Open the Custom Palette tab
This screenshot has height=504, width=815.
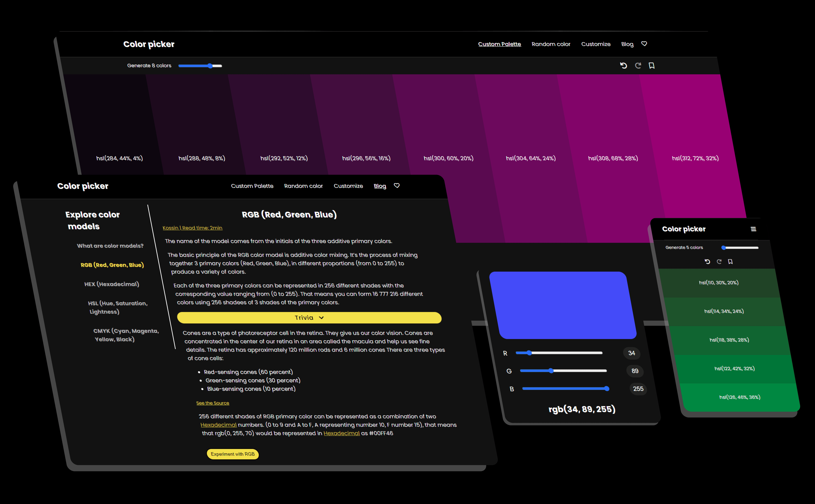coord(499,44)
